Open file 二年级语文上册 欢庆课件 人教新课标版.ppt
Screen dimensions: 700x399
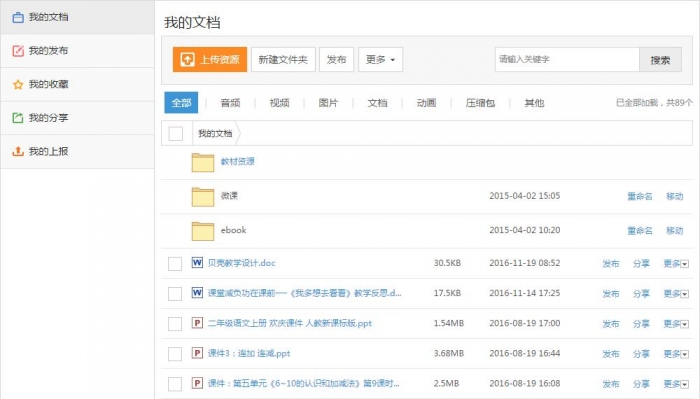click(289, 323)
